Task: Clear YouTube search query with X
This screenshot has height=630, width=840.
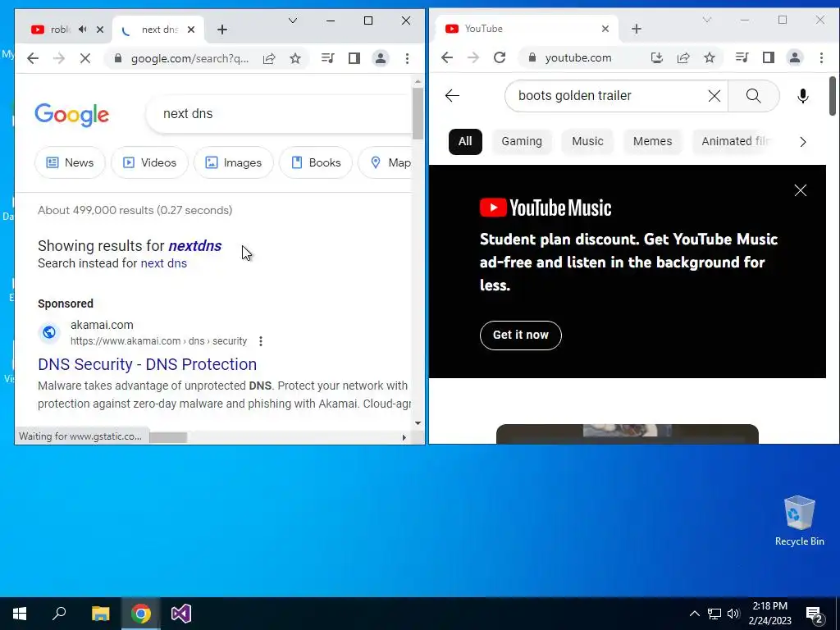Action: tap(714, 96)
